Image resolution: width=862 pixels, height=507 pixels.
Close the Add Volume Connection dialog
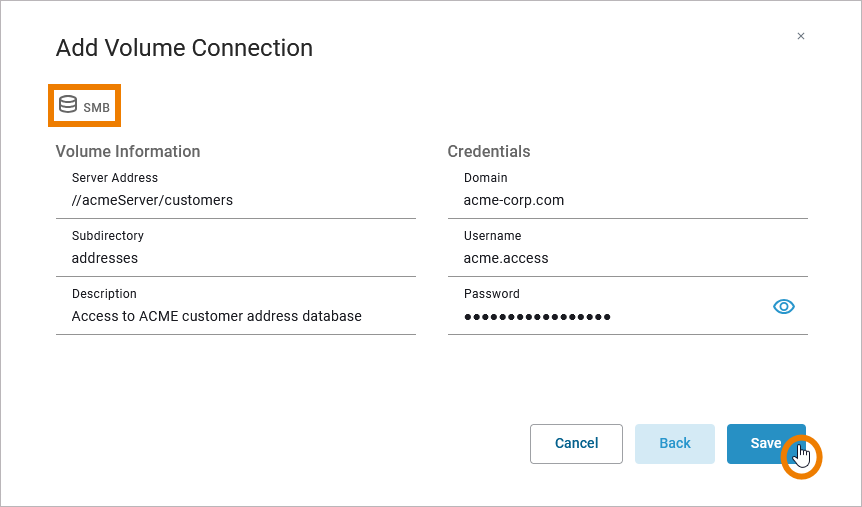click(x=800, y=36)
